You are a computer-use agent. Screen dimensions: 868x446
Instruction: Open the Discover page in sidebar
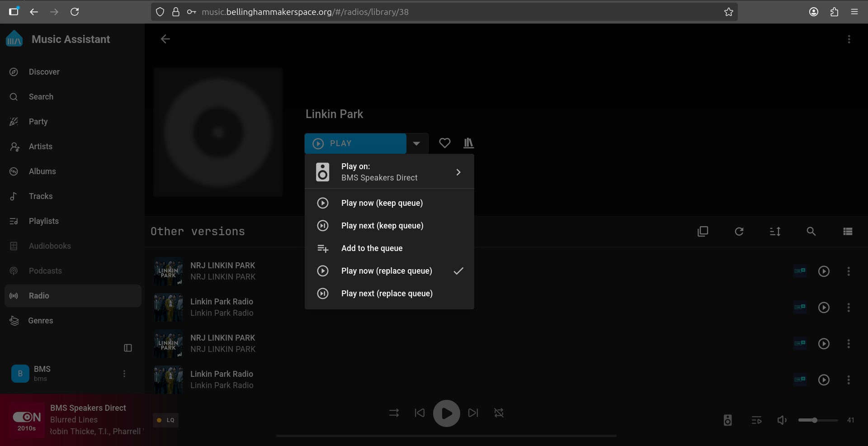coord(73,72)
